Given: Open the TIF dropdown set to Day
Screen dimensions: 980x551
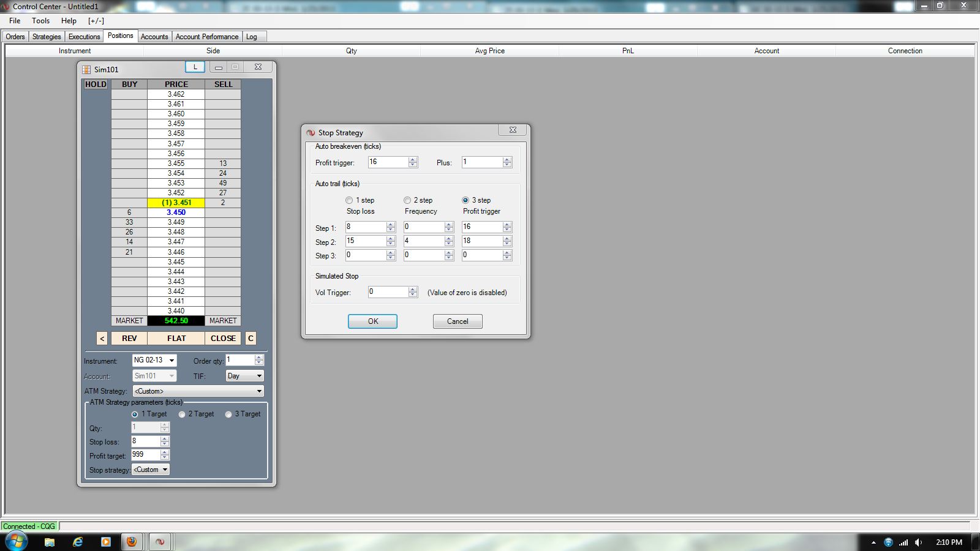Looking at the screenshot, I should (245, 376).
